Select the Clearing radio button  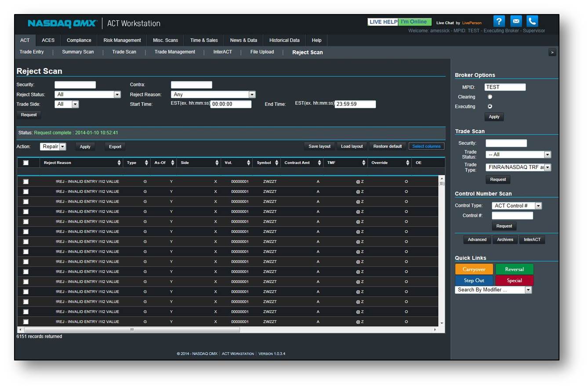tap(490, 97)
